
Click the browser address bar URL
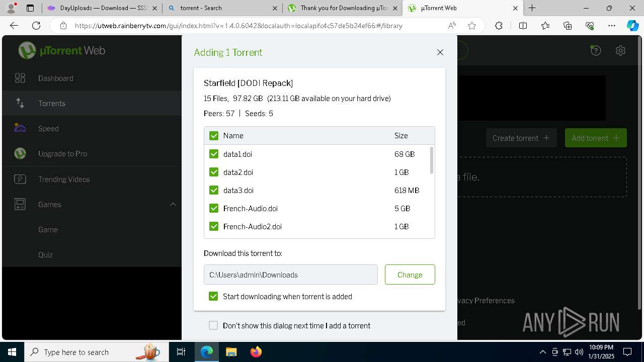pos(238,26)
